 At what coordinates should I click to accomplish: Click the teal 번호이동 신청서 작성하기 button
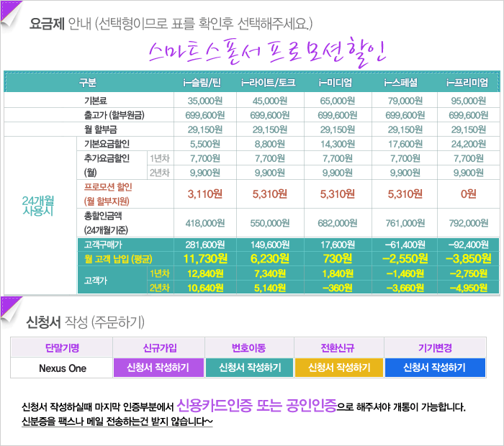click(x=250, y=368)
